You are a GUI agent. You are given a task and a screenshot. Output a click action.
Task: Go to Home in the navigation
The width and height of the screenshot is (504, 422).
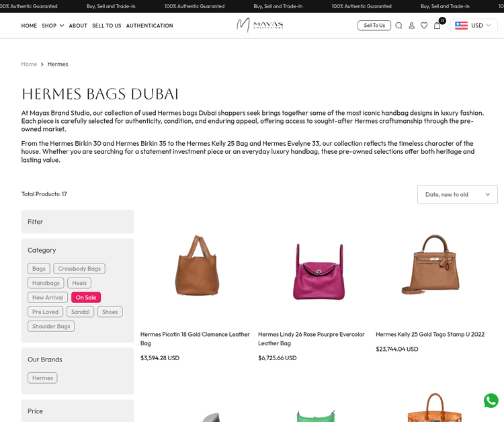(x=30, y=26)
